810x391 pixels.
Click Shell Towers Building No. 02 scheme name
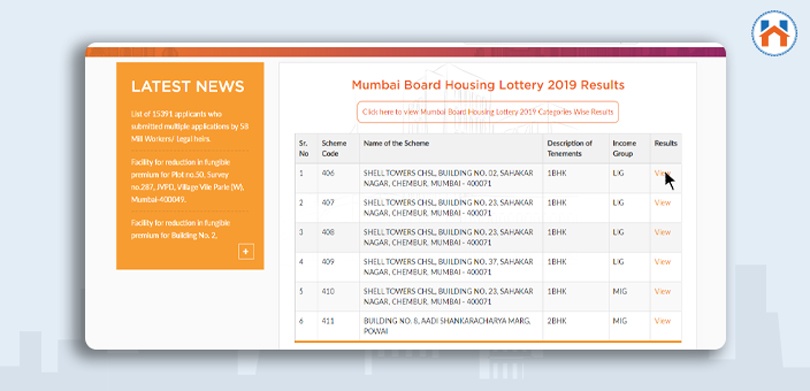point(448,178)
